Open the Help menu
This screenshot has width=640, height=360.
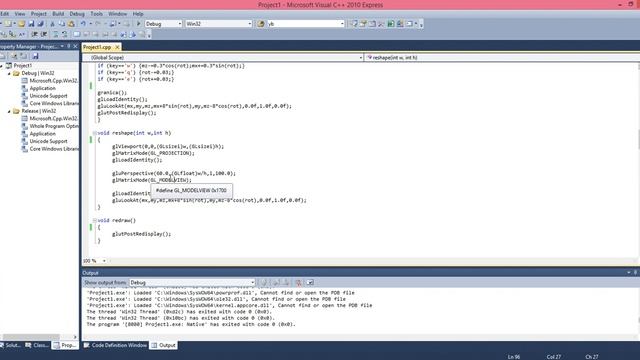pos(138,14)
